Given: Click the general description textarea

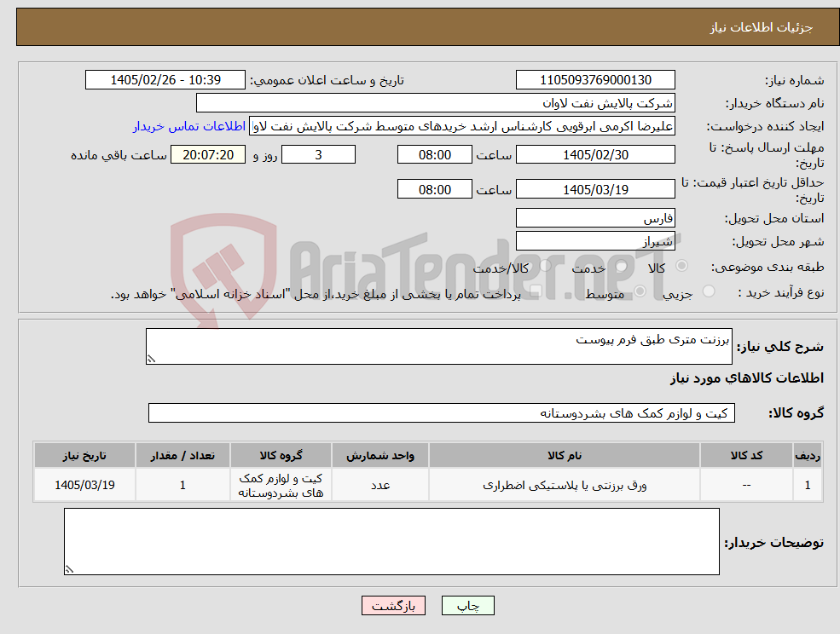Looking at the screenshot, I should [438, 347].
